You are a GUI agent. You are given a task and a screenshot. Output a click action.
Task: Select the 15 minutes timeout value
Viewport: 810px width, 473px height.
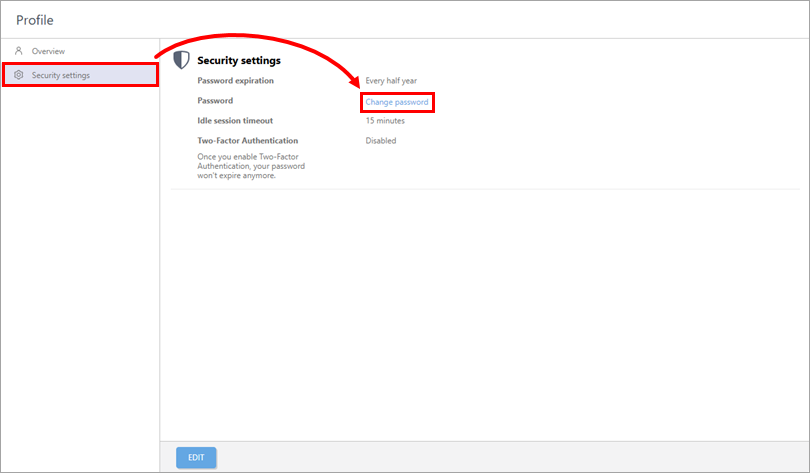coord(385,120)
